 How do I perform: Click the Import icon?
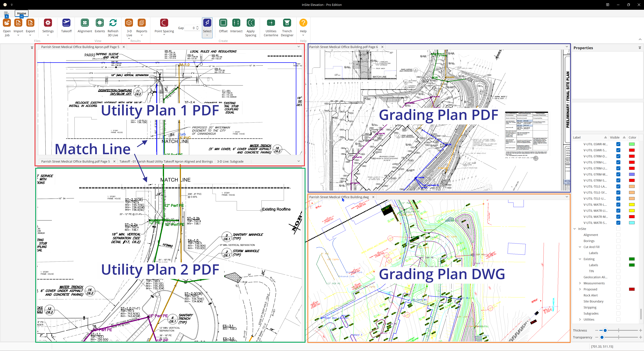tap(18, 23)
